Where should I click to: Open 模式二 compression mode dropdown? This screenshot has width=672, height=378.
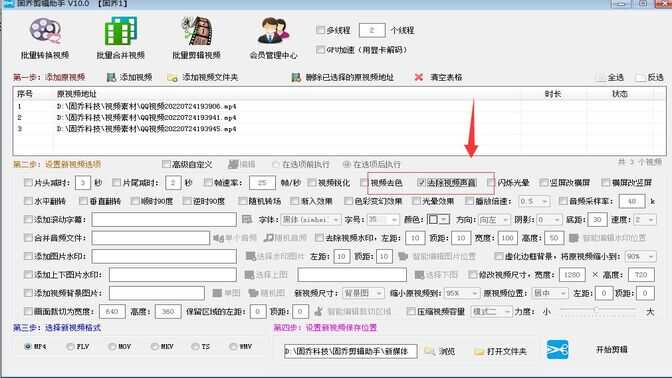pos(491,312)
